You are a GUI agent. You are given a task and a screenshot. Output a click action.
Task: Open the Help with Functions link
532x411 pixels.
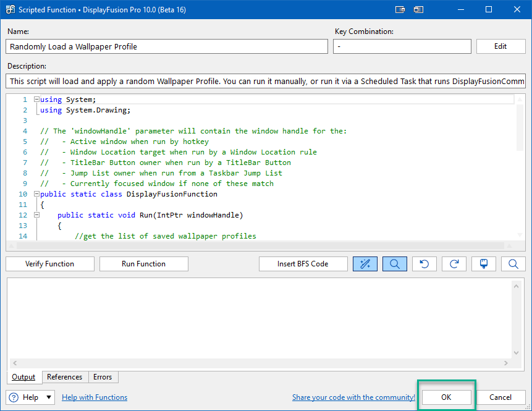point(95,397)
